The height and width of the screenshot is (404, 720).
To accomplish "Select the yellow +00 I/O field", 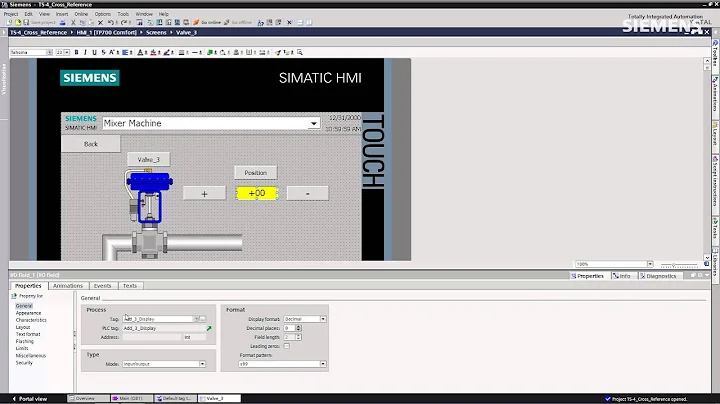I will pyautogui.click(x=257, y=193).
